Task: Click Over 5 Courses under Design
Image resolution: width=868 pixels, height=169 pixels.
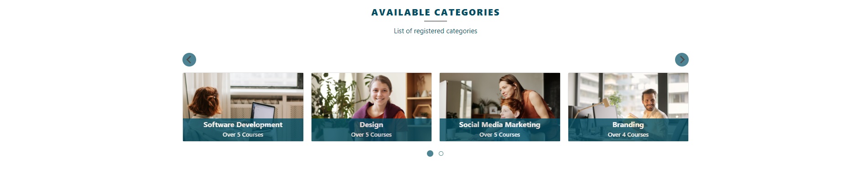Action: click(371, 135)
